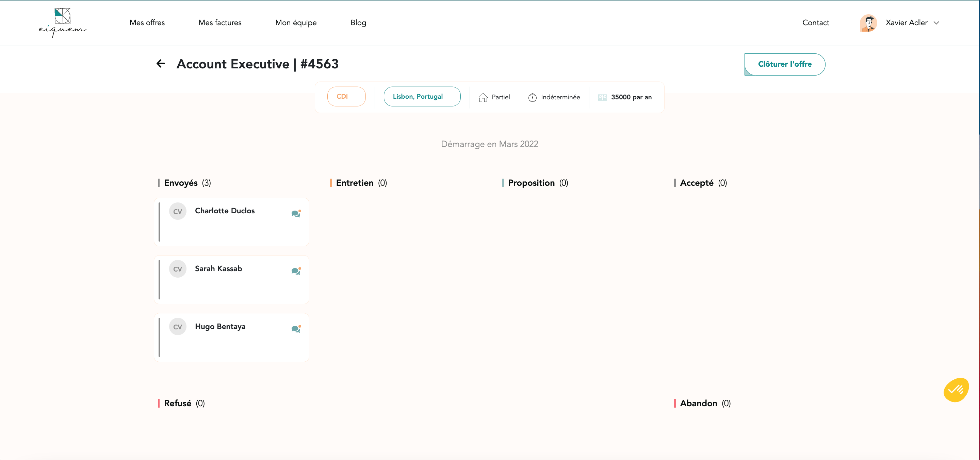View Charlotte Duclos CV badge
Image resolution: width=980 pixels, height=460 pixels.
click(x=178, y=211)
